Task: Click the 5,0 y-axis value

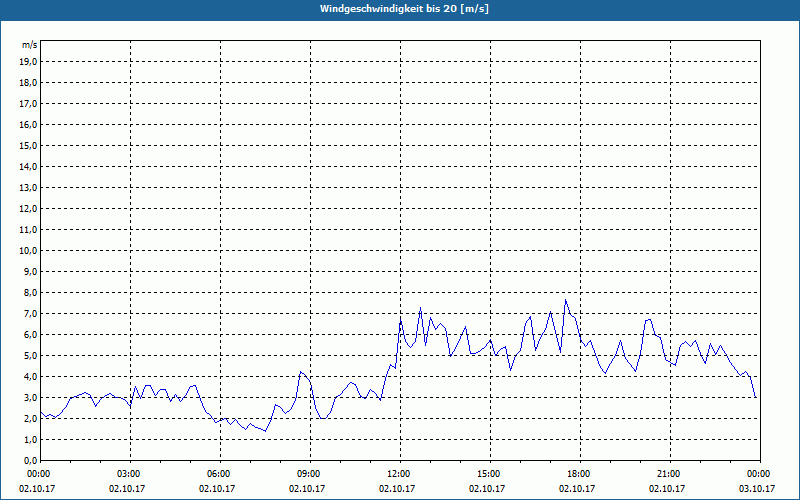Action: point(30,356)
